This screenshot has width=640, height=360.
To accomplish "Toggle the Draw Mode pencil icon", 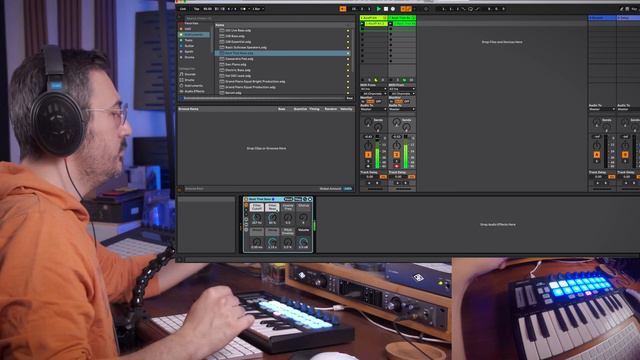I will click(621, 9).
